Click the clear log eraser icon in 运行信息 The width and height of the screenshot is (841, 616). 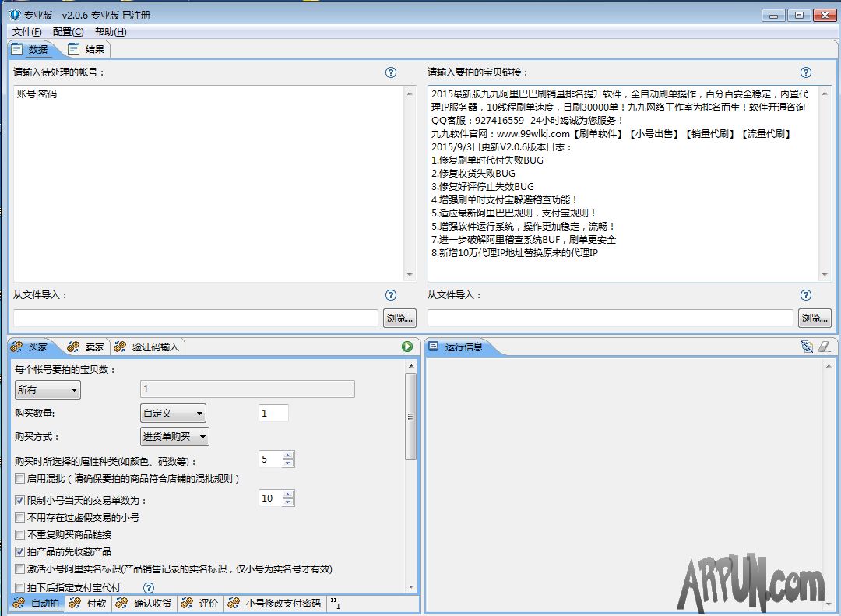824,347
